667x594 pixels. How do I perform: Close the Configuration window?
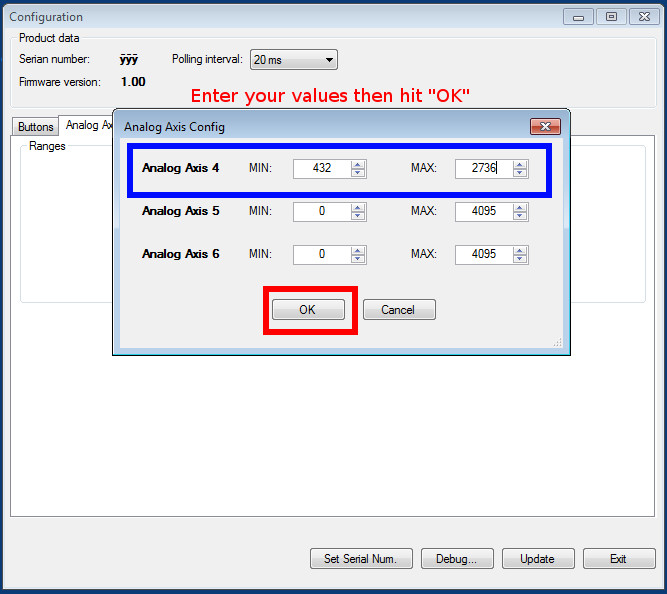[644, 17]
